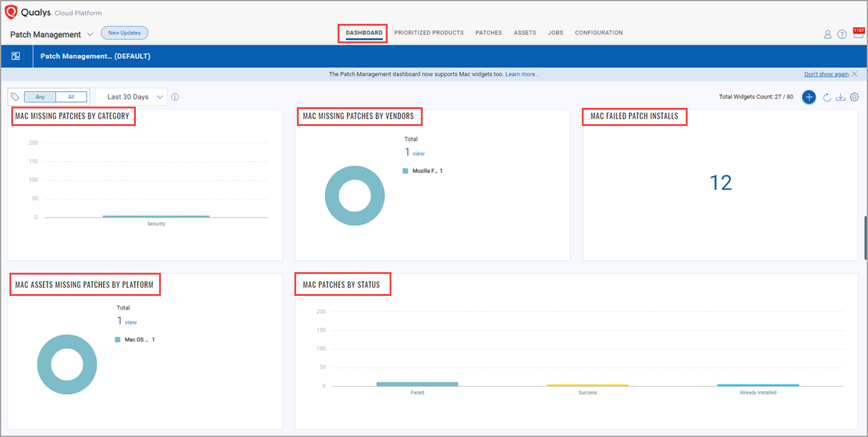Select the Any tag filter toggle

tap(40, 97)
